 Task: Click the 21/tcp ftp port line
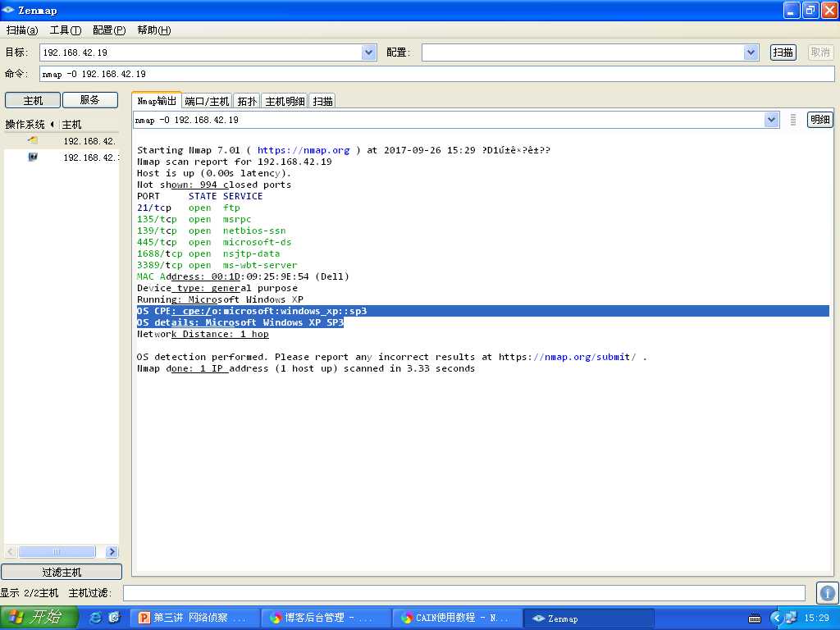tap(189, 208)
